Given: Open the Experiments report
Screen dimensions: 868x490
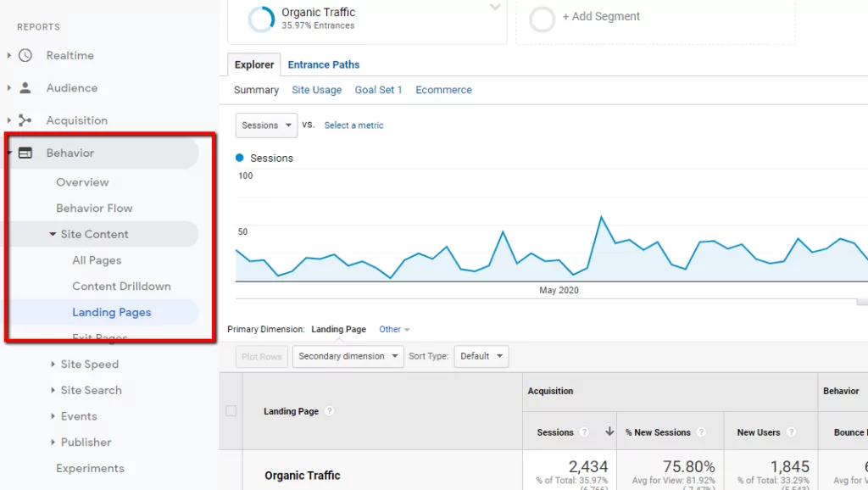Looking at the screenshot, I should click(x=90, y=468).
